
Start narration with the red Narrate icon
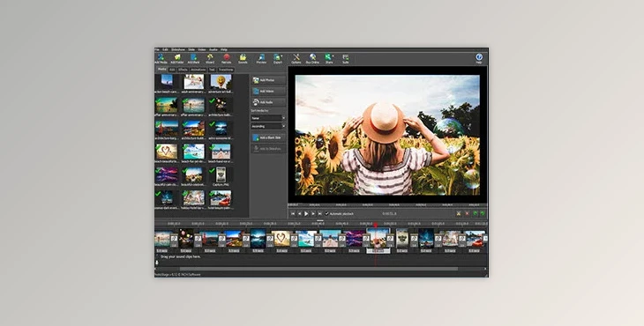227,59
